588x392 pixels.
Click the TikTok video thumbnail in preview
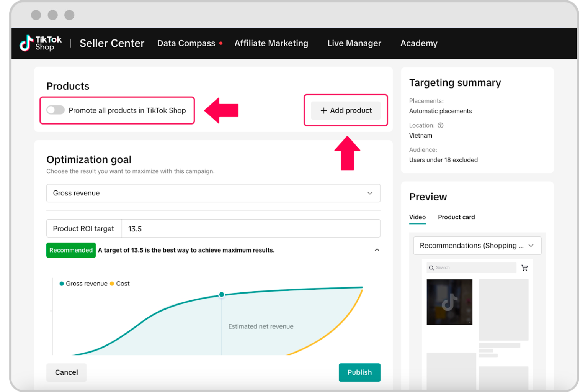point(449,302)
